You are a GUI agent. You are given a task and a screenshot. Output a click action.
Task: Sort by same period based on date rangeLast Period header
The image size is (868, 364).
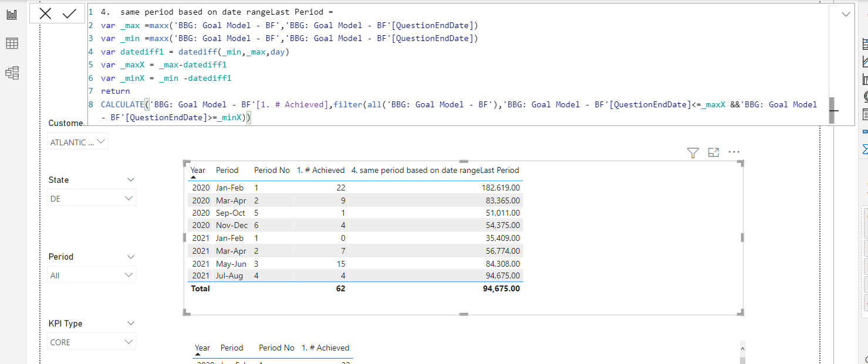coord(435,170)
